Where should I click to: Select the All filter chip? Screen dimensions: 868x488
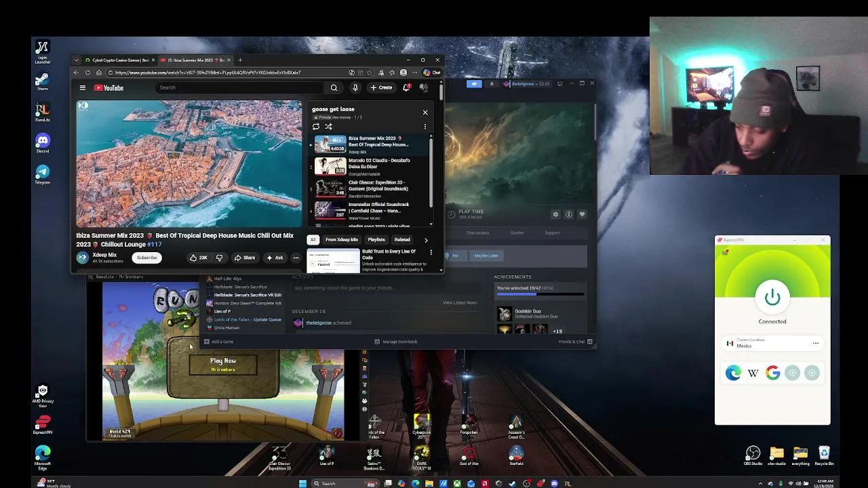click(313, 239)
